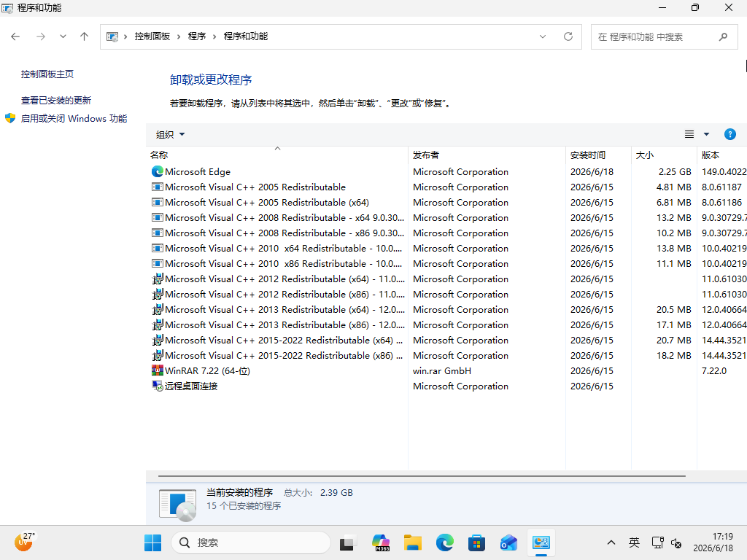Select Visual C++ 2013 (x64) entry icon

(x=158, y=309)
